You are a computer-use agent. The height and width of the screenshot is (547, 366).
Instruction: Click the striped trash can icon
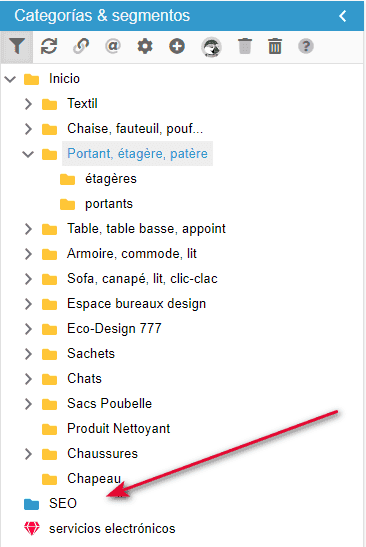click(275, 46)
